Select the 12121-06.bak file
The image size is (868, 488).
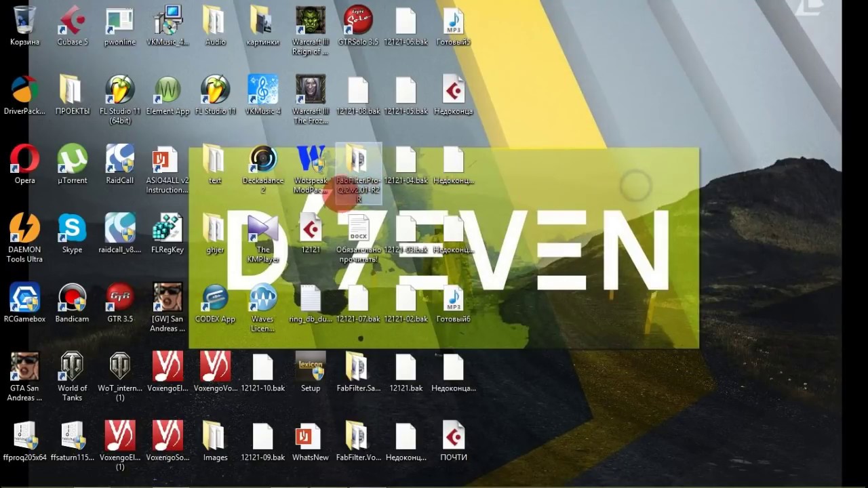[406, 26]
